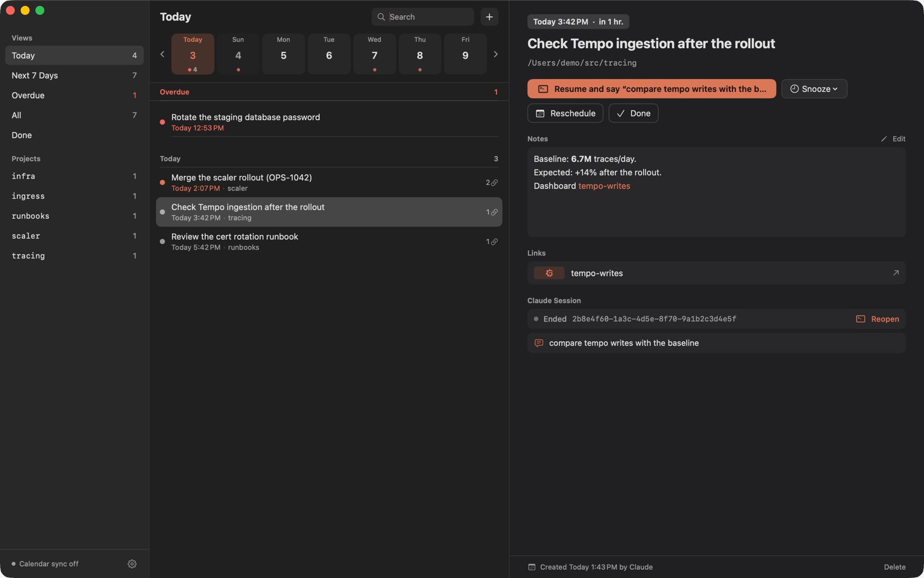The height and width of the screenshot is (578, 924).
Task: Open the Snooze dropdown
Action: coord(814,89)
